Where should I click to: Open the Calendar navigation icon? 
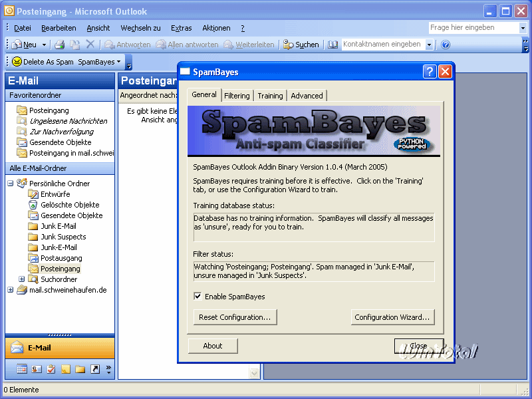tap(22, 369)
